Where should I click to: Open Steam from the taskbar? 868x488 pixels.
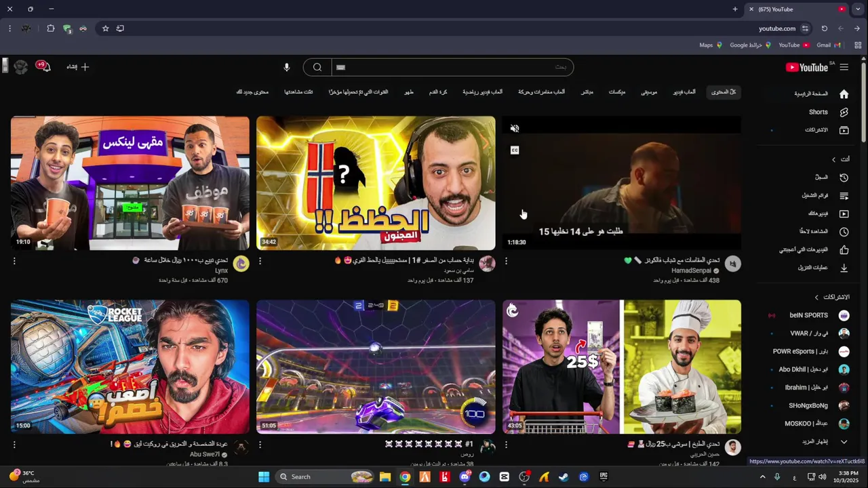click(x=564, y=476)
